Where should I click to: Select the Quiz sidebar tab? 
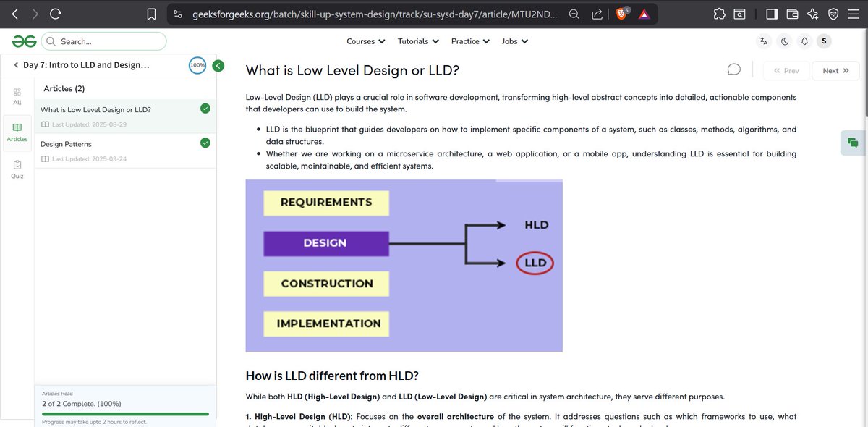[x=17, y=169]
